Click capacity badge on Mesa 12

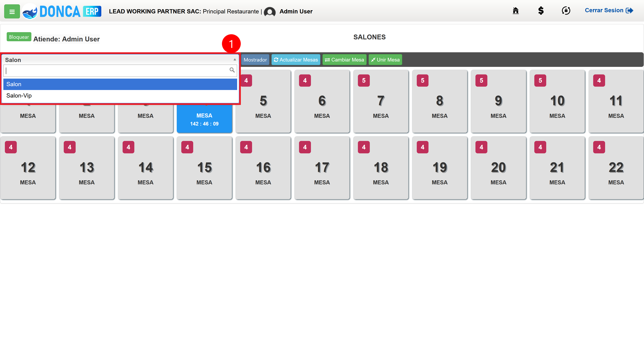tap(11, 147)
